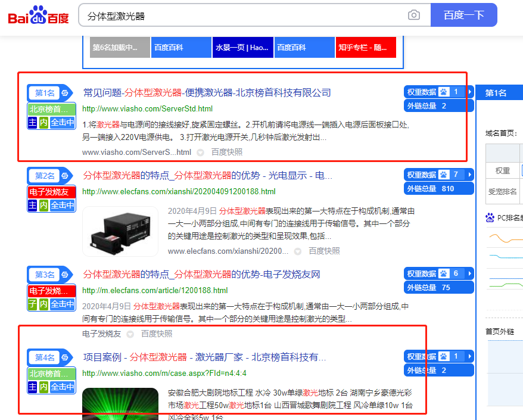Click 全击中 marker on first result

point(63,123)
